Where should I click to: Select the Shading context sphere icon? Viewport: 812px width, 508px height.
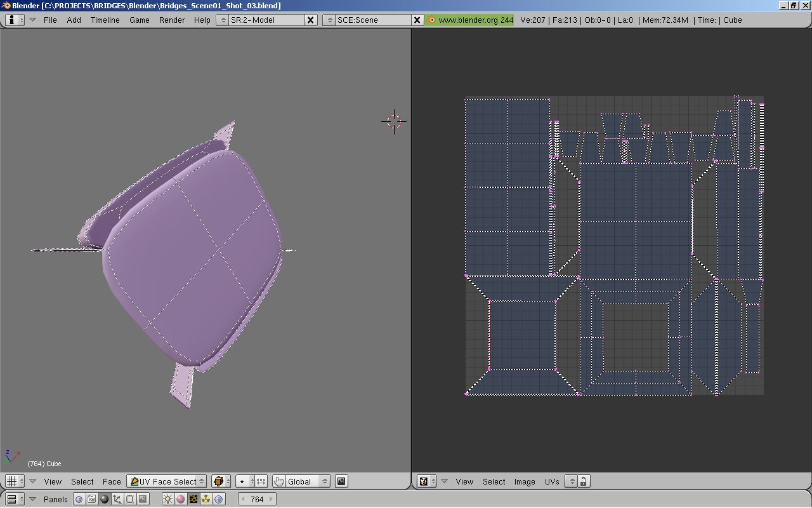[105, 499]
